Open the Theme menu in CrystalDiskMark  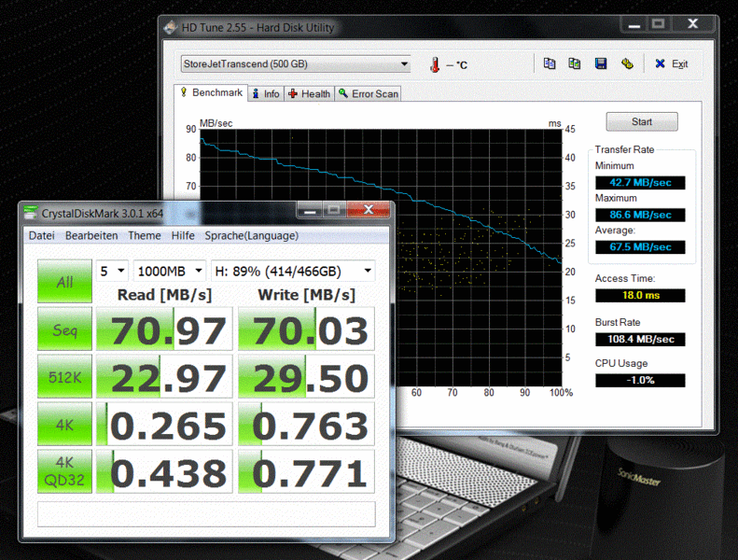click(145, 235)
